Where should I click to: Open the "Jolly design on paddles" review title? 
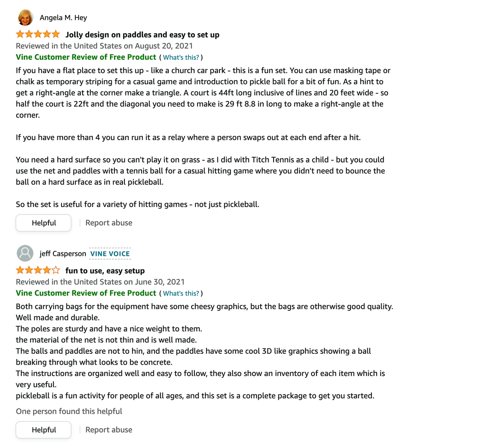(142, 35)
